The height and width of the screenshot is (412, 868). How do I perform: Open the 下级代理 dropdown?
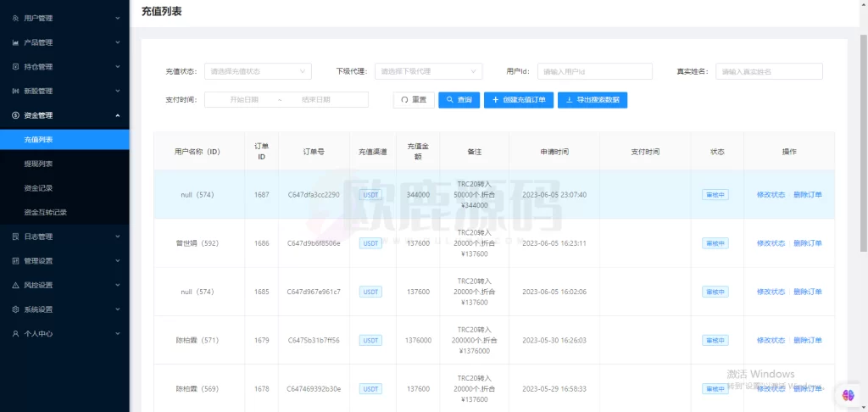(428, 71)
